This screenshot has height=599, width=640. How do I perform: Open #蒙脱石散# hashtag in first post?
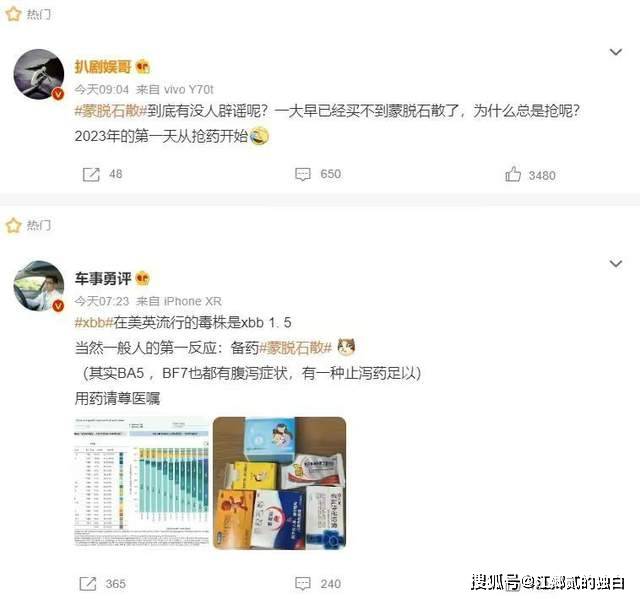[110, 111]
